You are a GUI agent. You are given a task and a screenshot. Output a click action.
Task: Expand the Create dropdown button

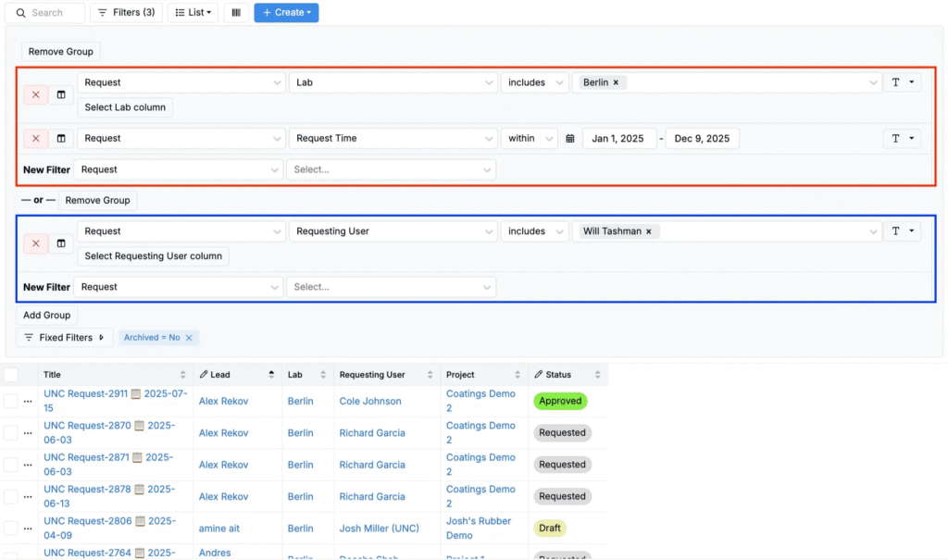[286, 13]
